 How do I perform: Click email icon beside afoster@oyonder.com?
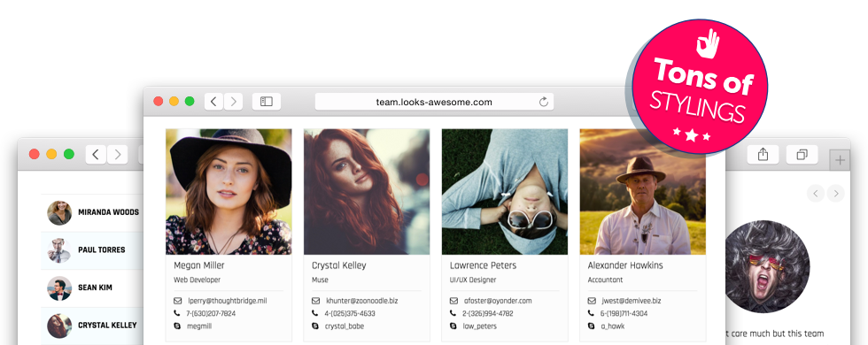click(x=453, y=301)
